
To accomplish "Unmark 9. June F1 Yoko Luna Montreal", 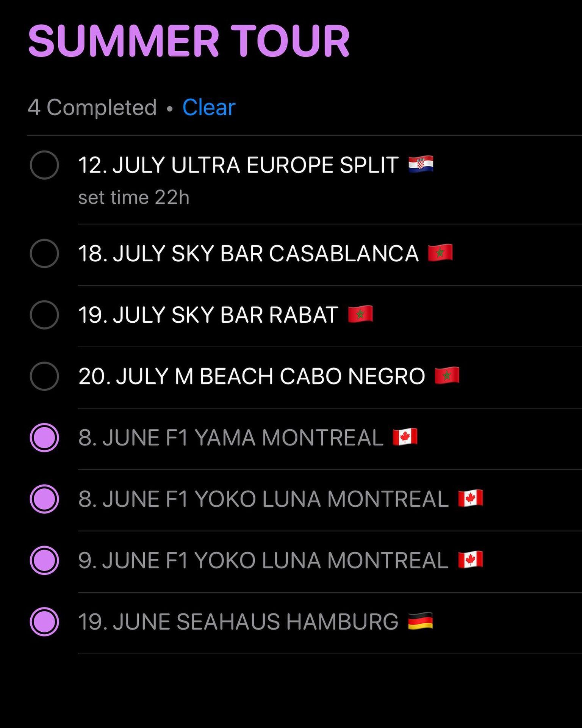I will (44, 560).
